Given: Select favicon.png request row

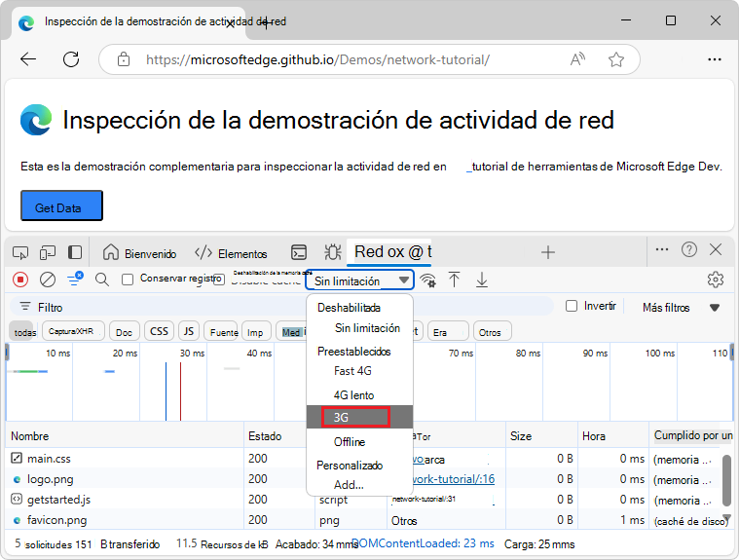Looking at the screenshot, I should tap(363, 520).
